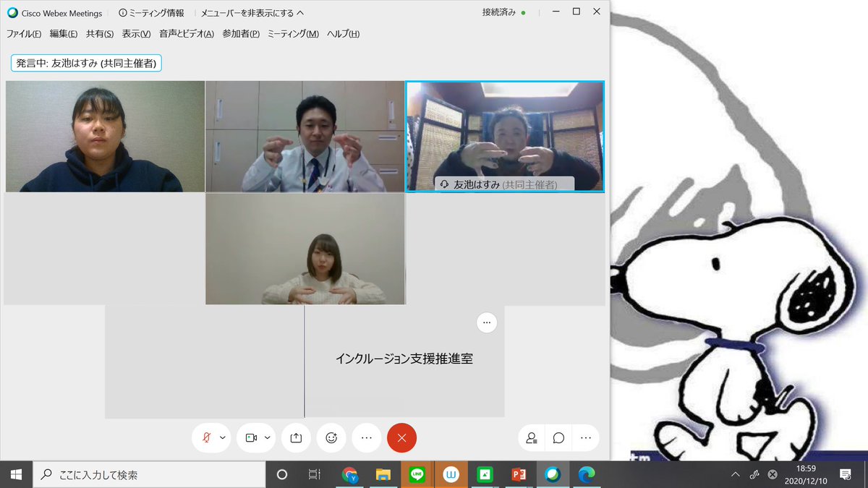Screen dimensions: 868x488
Task: Maximize the Webex Meetings window
Action: pyautogui.click(x=576, y=12)
